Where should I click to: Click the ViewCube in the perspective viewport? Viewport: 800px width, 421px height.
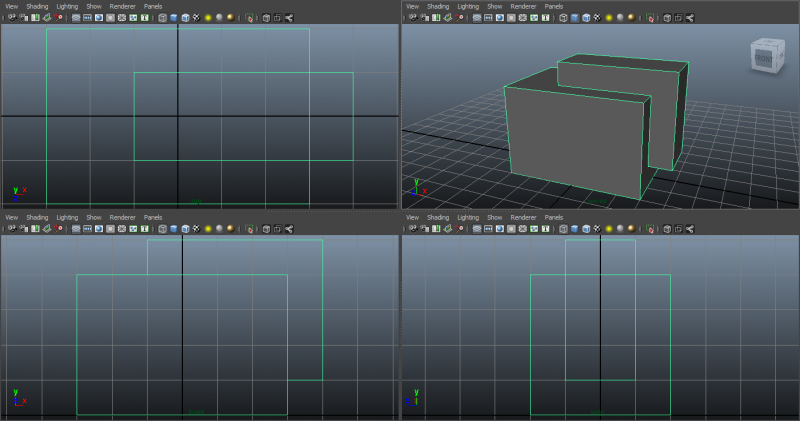coord(765,58)
